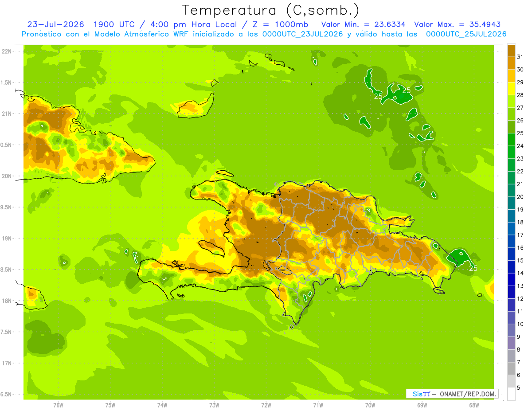Click the '72W' longitude label

[x=266, y=405]
